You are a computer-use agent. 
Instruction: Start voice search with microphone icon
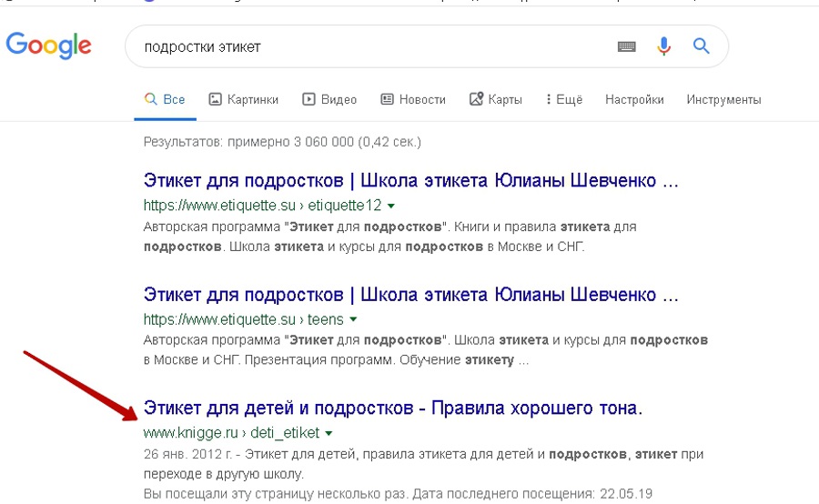click(x=663, y=46)
